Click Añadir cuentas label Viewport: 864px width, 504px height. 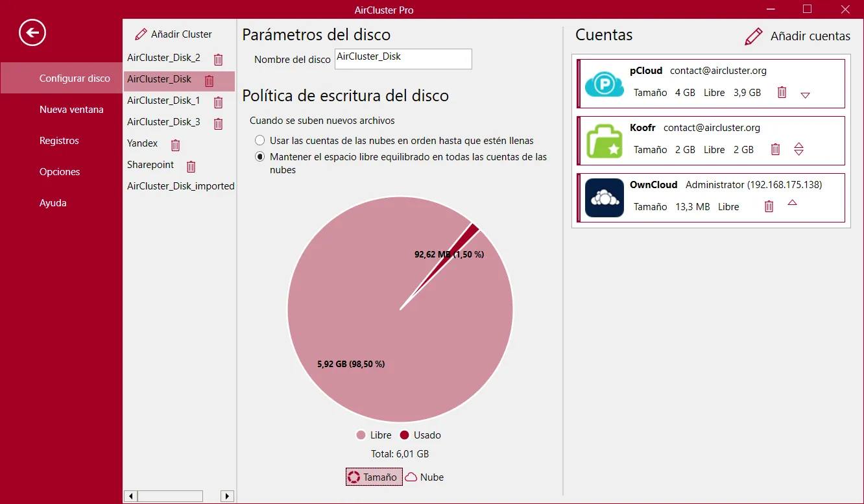pyautogui.click(x=810, y=36)
